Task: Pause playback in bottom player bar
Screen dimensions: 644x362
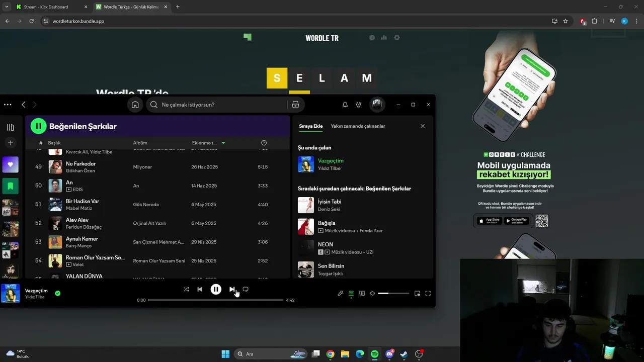Action: tap(216, 289)
